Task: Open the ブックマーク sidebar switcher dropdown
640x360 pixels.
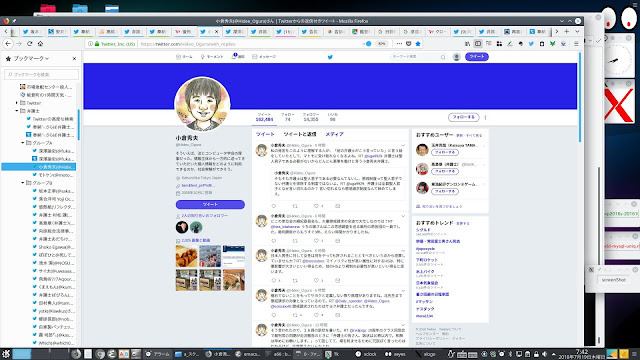Action: point(31,58)
